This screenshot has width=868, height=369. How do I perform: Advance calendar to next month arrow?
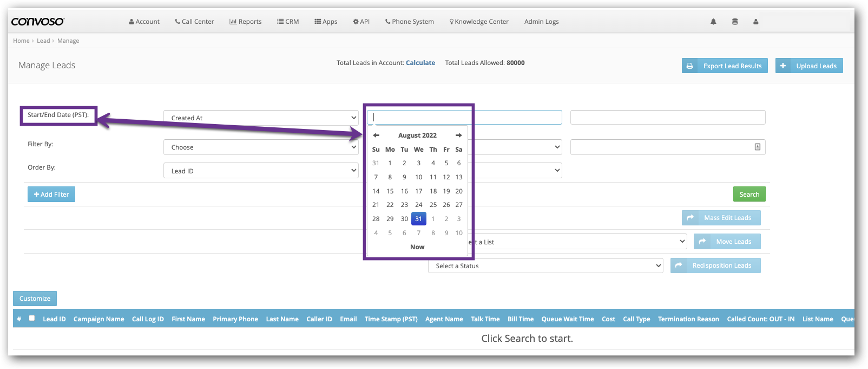click(458, 135)
